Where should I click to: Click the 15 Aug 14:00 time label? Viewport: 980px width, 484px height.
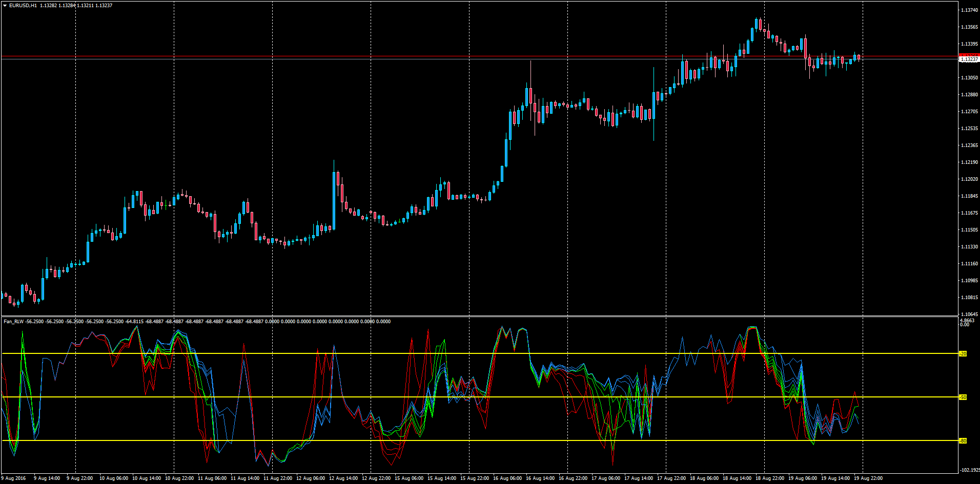pyautogui.click(x=442, y=478)
